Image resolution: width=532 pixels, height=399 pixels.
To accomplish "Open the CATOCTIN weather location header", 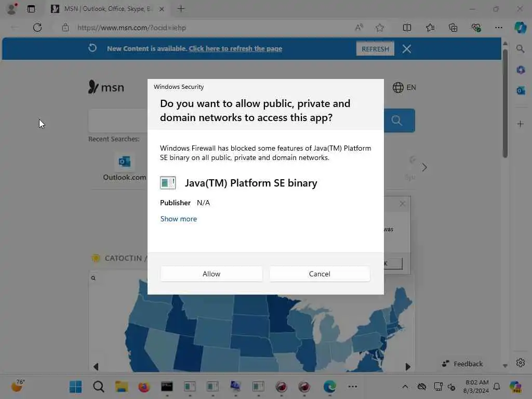I will point(119,258).
